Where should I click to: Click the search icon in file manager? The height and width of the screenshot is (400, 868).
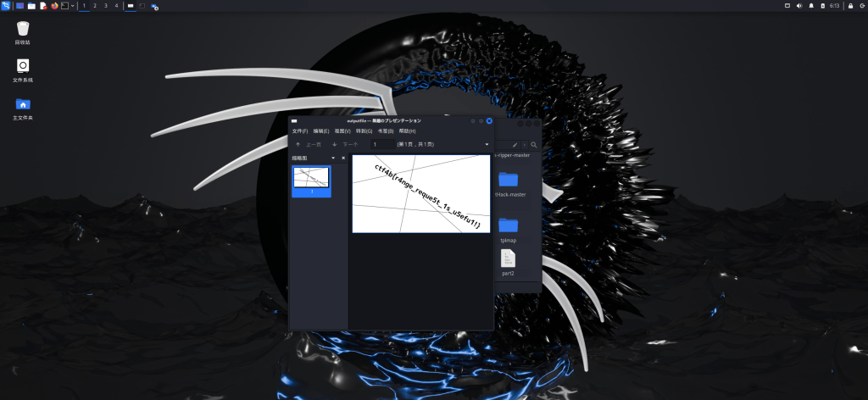pyautogui.click(x=534, y=145)
